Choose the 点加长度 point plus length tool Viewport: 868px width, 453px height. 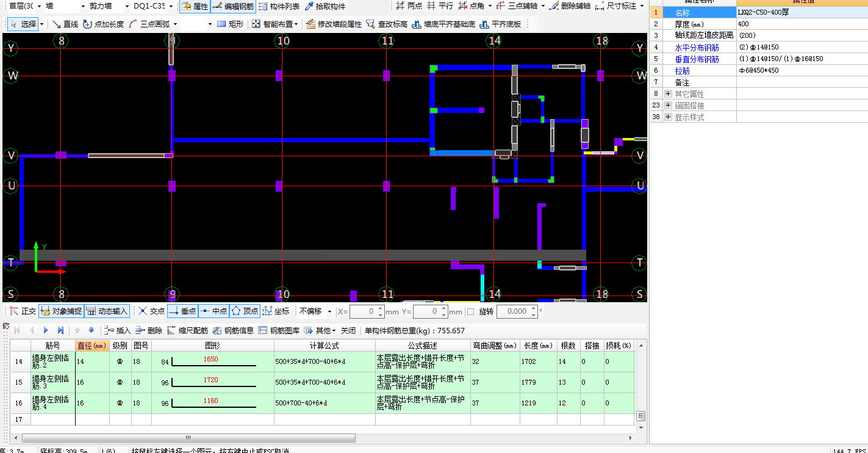[x=103, y=24]
